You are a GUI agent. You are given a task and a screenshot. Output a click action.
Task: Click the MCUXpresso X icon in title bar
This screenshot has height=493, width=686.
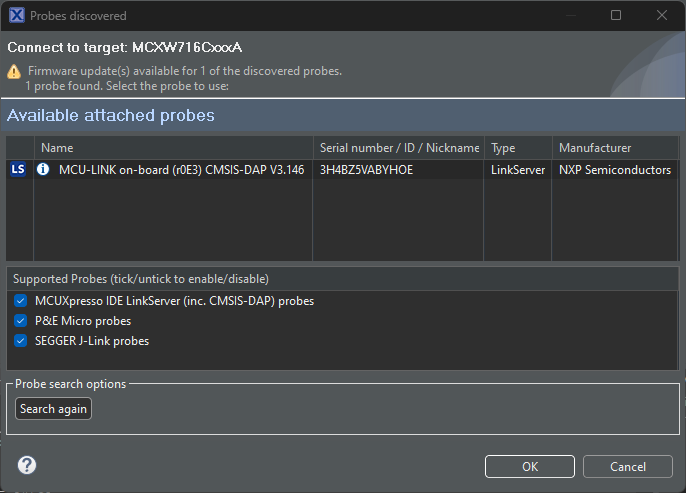pyautogui.click(x=17, y=15)
